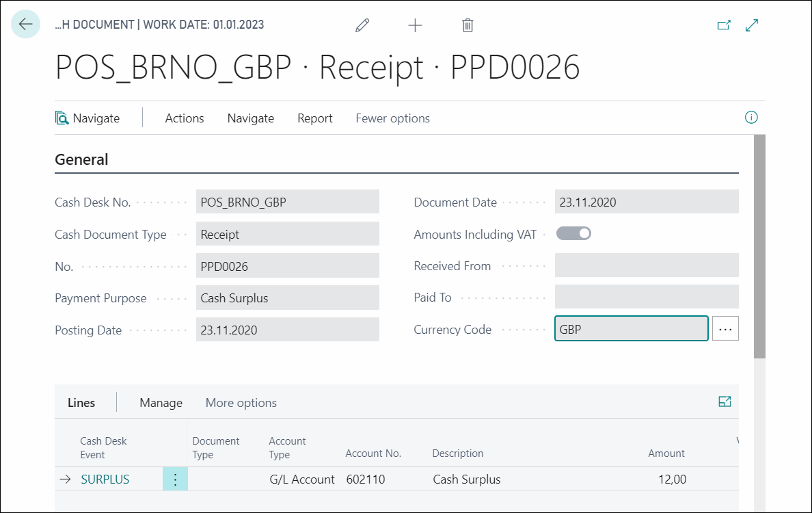Click the No. field PPD0026

pyautogui.click(x=287, y=266)
